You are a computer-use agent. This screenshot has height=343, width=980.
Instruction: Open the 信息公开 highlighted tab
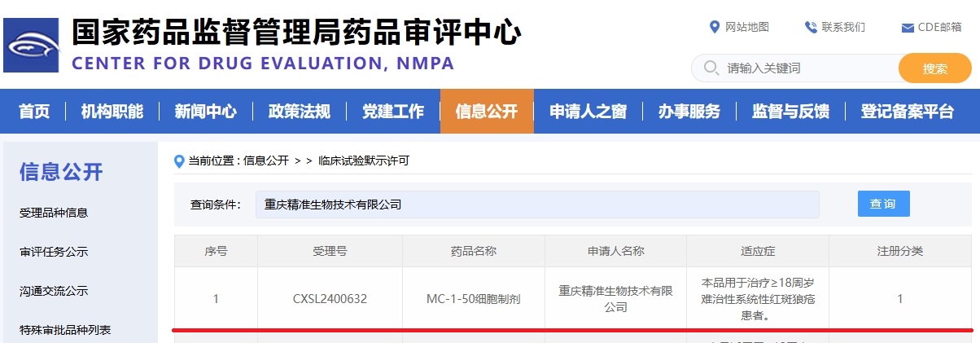(x=487, y=112)
